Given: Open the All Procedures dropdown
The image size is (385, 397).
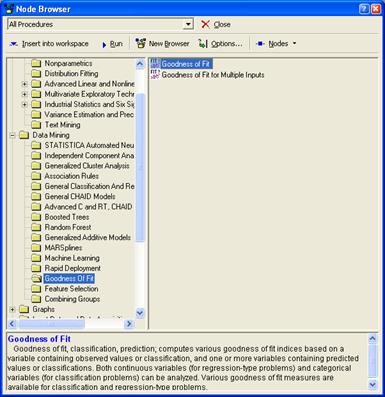Looking at the screenshot, I should [188, 24].
